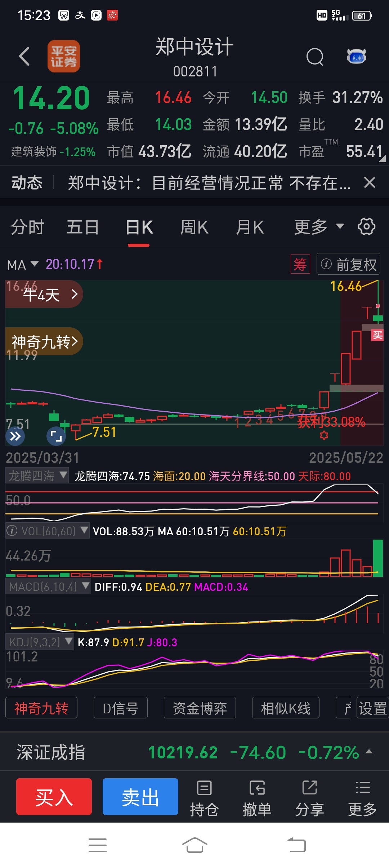This screenshot has height=868, width=389.
Task: Open the bottom 更多 menu icon
Action: tap(362, 798)
